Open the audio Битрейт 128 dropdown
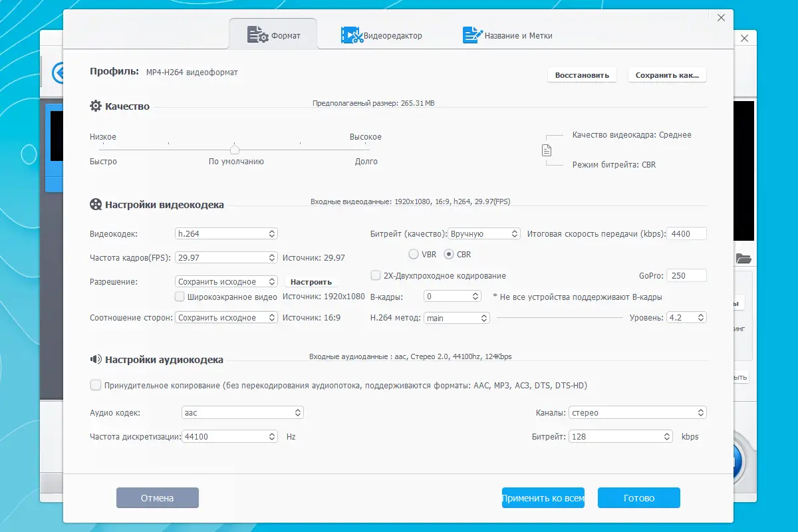The width and height of the screenshot is (798, 532). click(x=621, y=436)
